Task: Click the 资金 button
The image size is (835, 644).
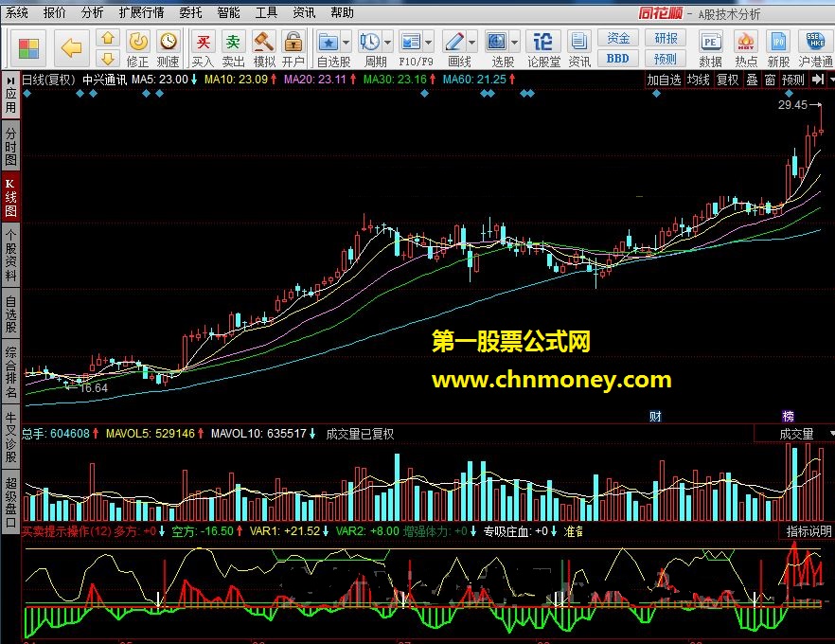Action: point(617,38)
